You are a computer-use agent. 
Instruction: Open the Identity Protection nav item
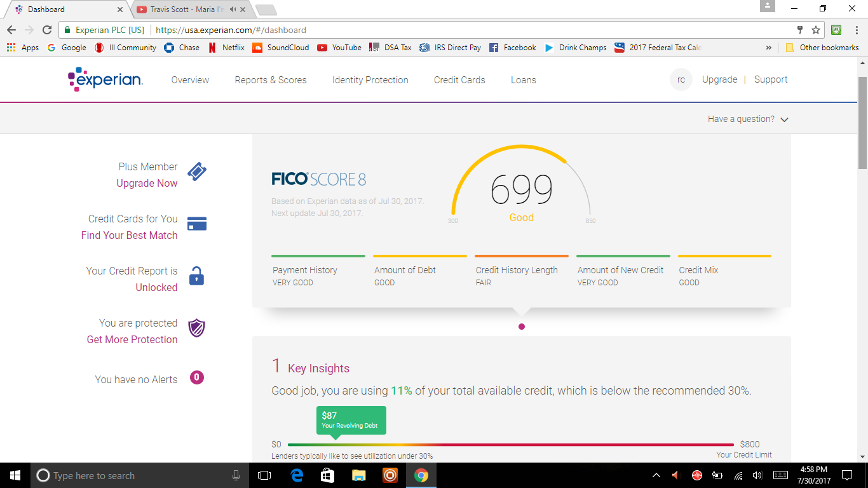pyautogui.click(x=370, y=80)
